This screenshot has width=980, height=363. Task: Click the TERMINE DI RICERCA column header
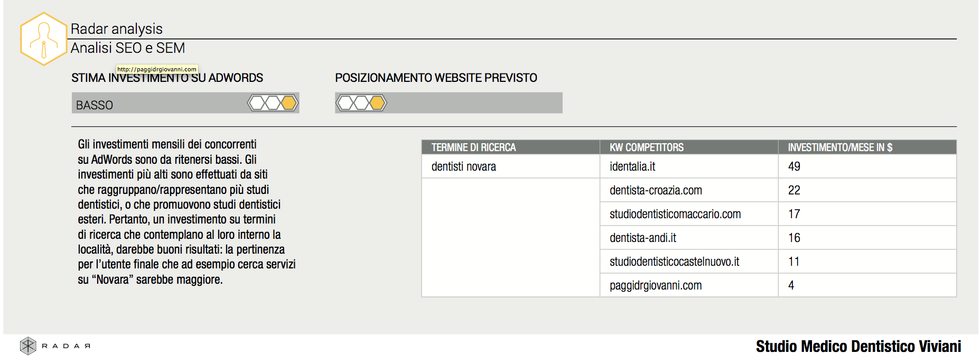coord(473,147)
